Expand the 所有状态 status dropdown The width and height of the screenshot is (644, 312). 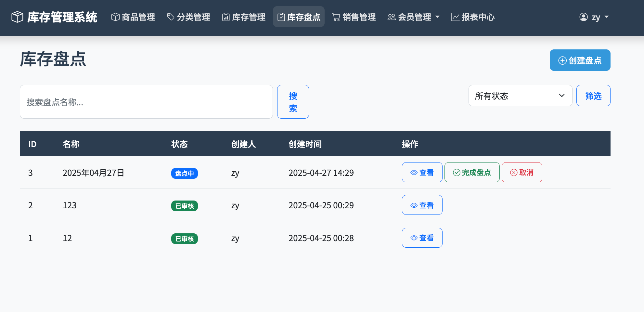[520, 96]
